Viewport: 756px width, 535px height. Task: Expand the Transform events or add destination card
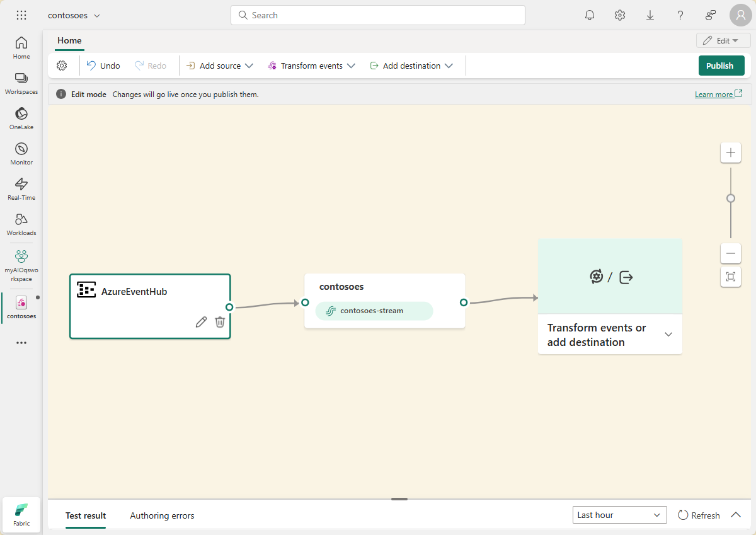click(x=668, y=334)
